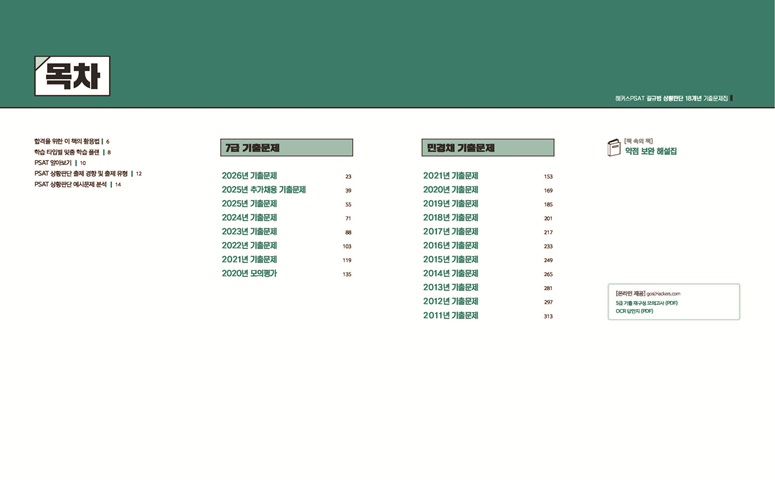Click page number 169 in 민경채 list
The image size is (775, 480).
(x=548, y=190)
